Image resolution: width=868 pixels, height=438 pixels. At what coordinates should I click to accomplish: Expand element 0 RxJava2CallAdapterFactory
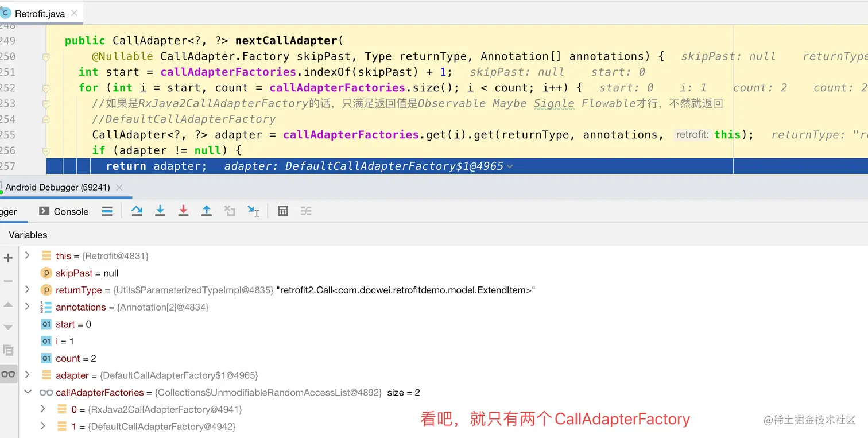43,409
